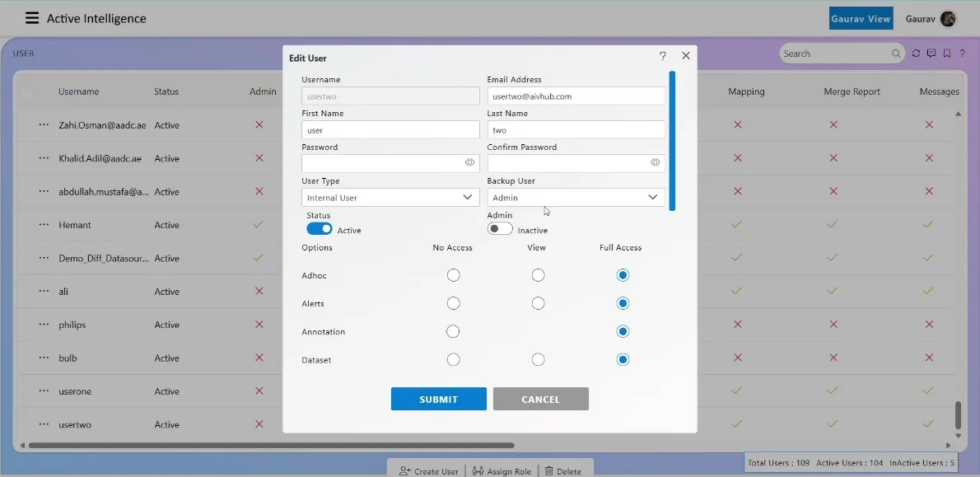Click the SUBMIT button
Screen dimensions: 980x477
coord(439,399)
